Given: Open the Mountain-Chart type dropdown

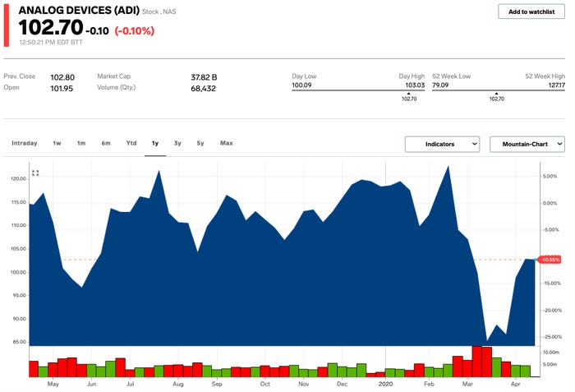Looking at the screenshot, I should (x=527, y=145).
